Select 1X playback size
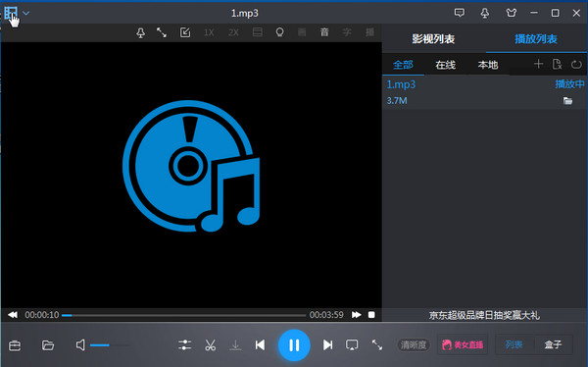The width and height of the screenshot is (588, 367). coord(209,32)
